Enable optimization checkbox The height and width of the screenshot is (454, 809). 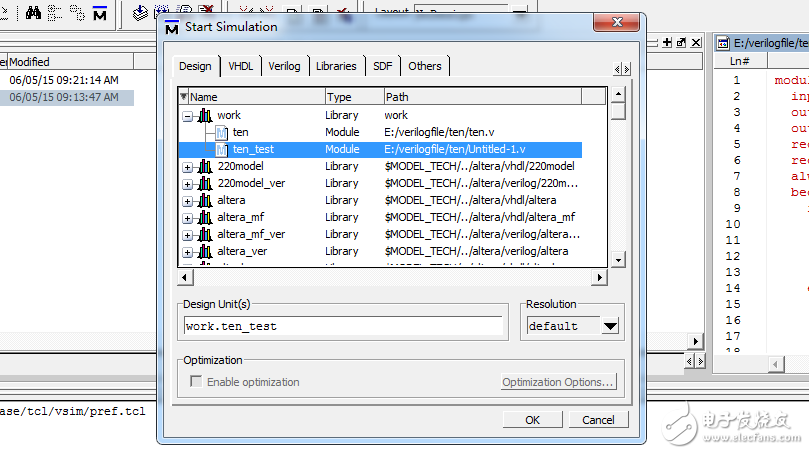pyautogui.click(x=196, y=381)
